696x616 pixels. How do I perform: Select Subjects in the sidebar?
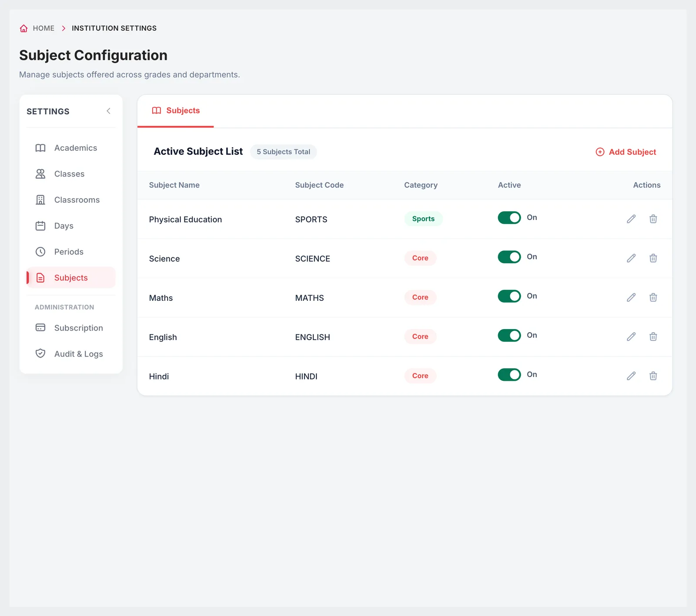click(71, 278)
